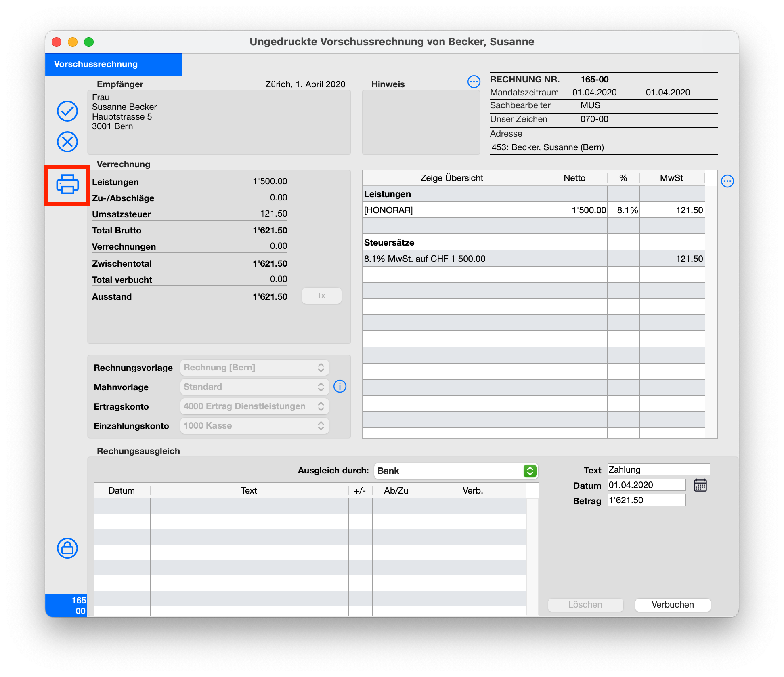
Task: Confirm invoice with the checkmark icon
Action: click(x=67, y=111)
